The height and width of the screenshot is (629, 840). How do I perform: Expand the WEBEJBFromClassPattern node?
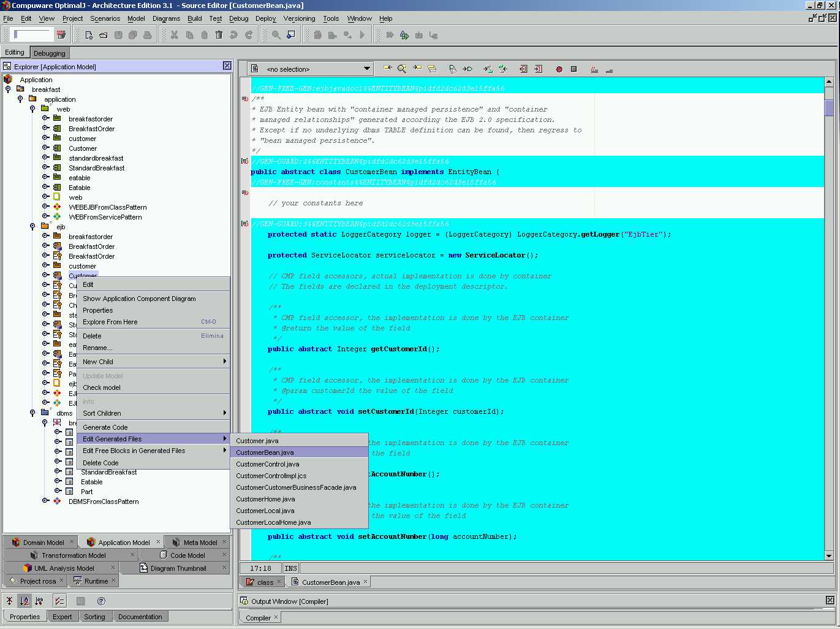pyautogui.click(x=45, y=207)
